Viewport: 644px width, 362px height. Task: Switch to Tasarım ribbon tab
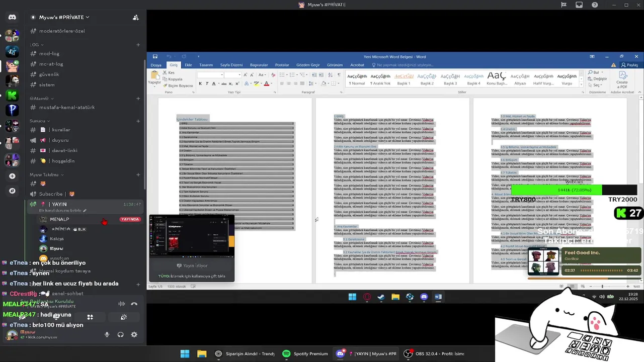point(206,65)
